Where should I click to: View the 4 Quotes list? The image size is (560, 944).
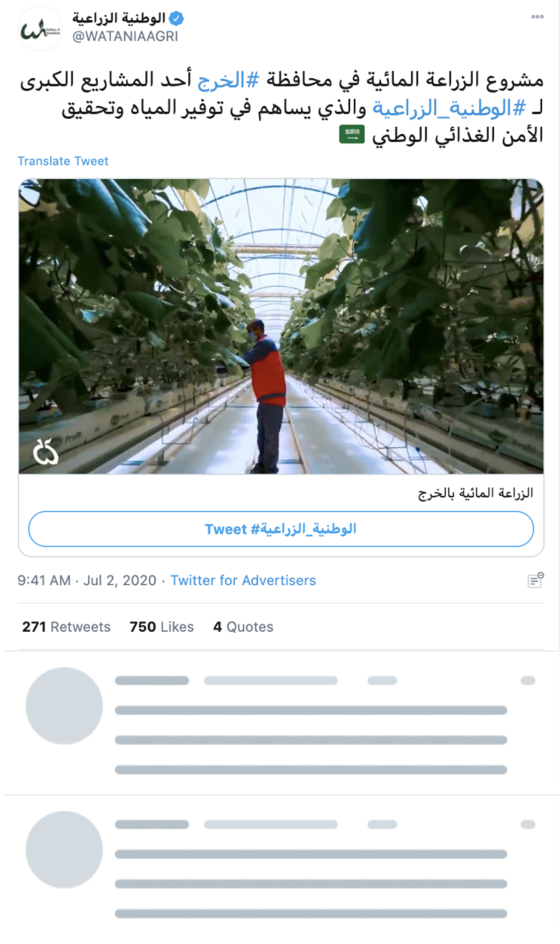point(243,627)
